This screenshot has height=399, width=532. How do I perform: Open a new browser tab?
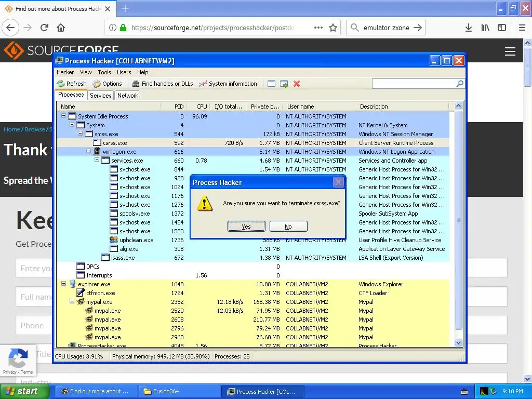click(125, 8)
